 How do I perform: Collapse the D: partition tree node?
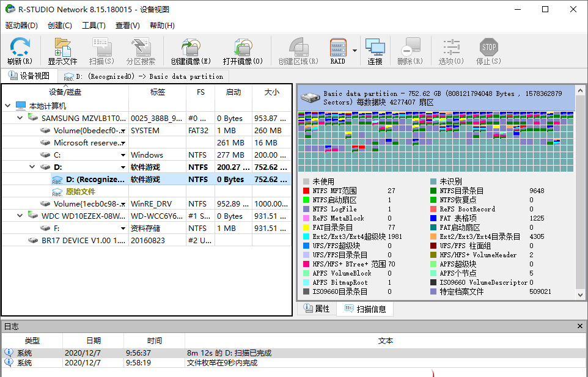32,167
